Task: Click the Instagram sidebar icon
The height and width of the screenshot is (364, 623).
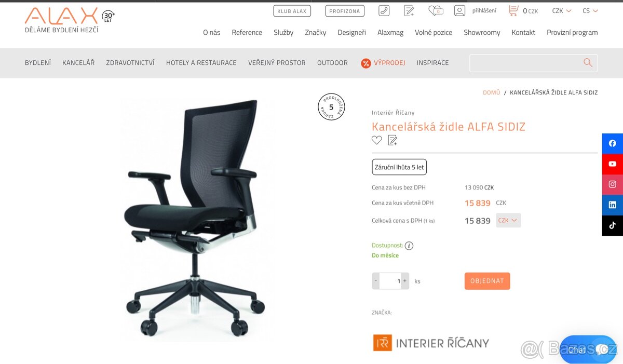Action: pos(613,184)
